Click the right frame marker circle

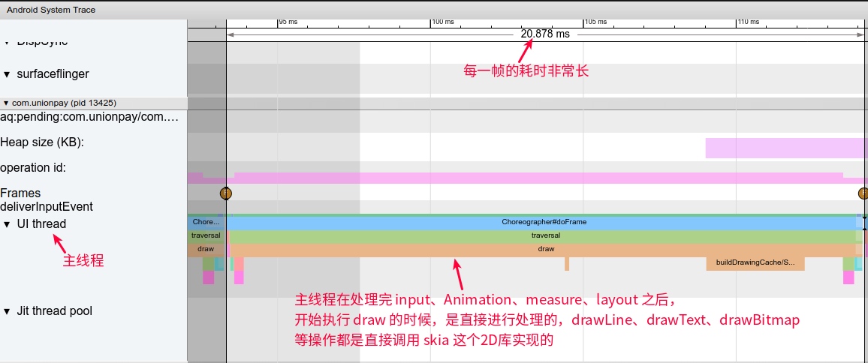point(863,193)
